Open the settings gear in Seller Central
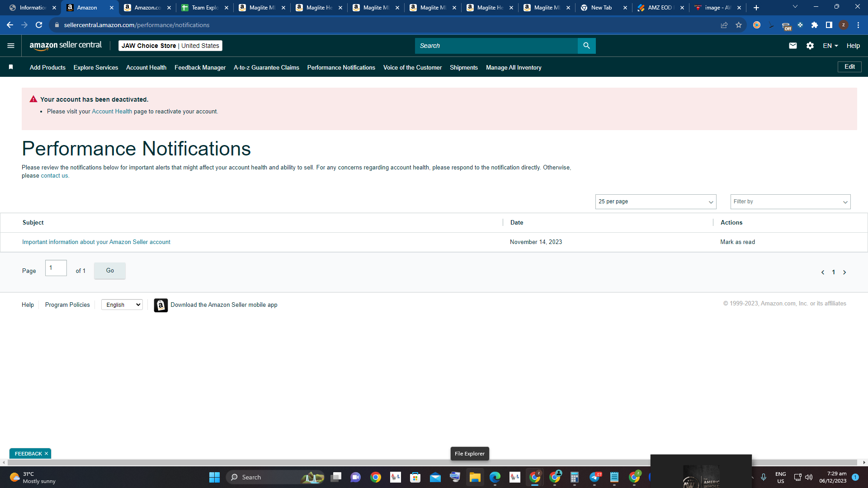 click(810, 46)
